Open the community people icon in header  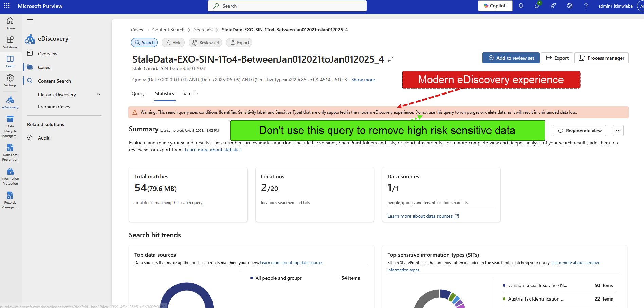pos(553,6)
